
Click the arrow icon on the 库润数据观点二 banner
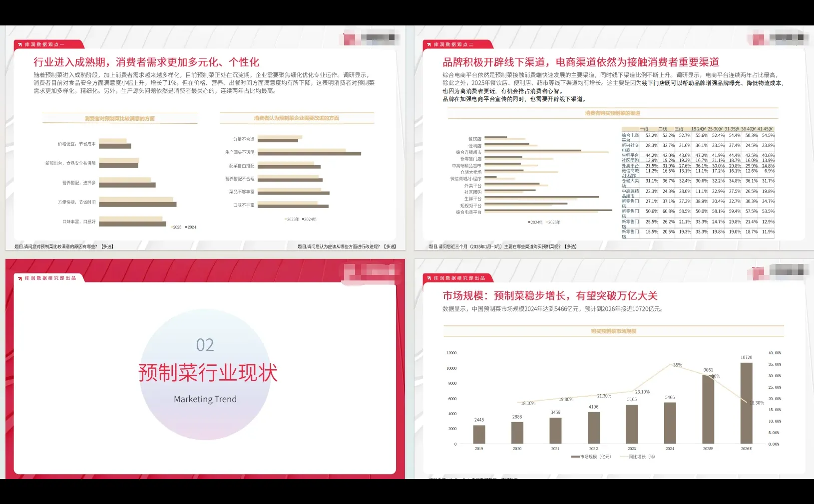[x=428, y=44]
